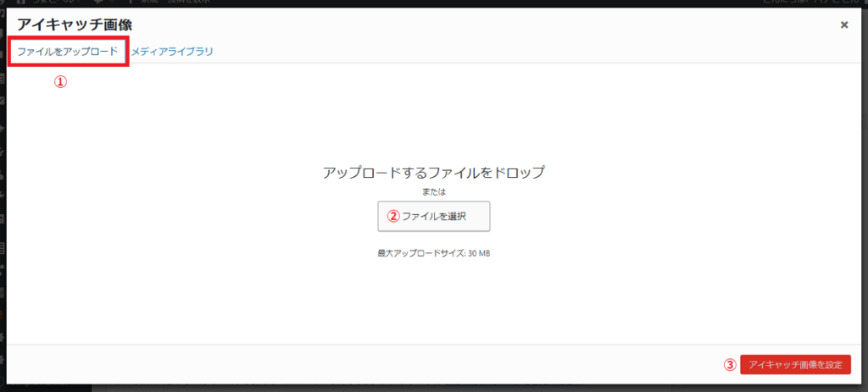Click the アイキャッチ画像を設定 button

pos(795,365)
